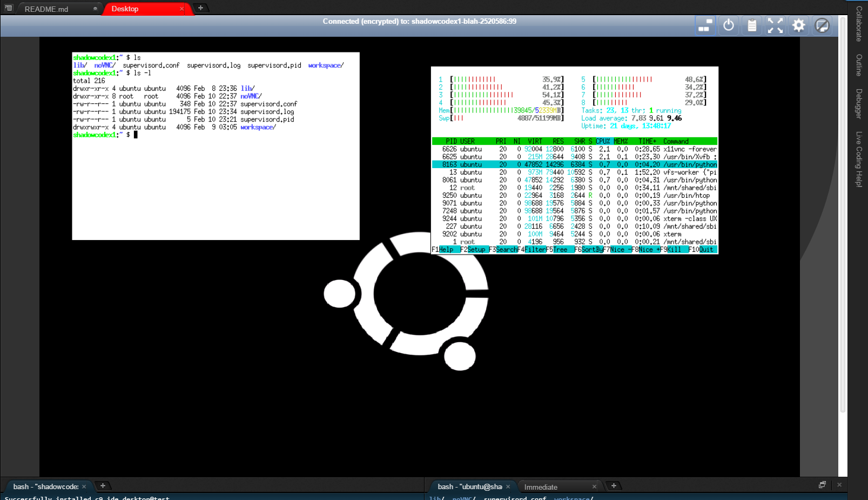Click the Load average text in htop
868x500 pixels.
click(x=631, y=118)
